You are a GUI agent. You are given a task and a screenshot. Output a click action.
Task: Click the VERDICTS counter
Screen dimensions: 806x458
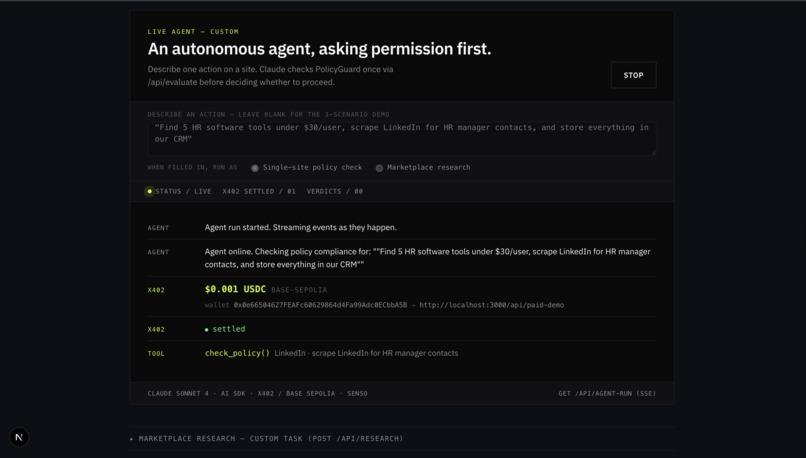click(335, 191)
